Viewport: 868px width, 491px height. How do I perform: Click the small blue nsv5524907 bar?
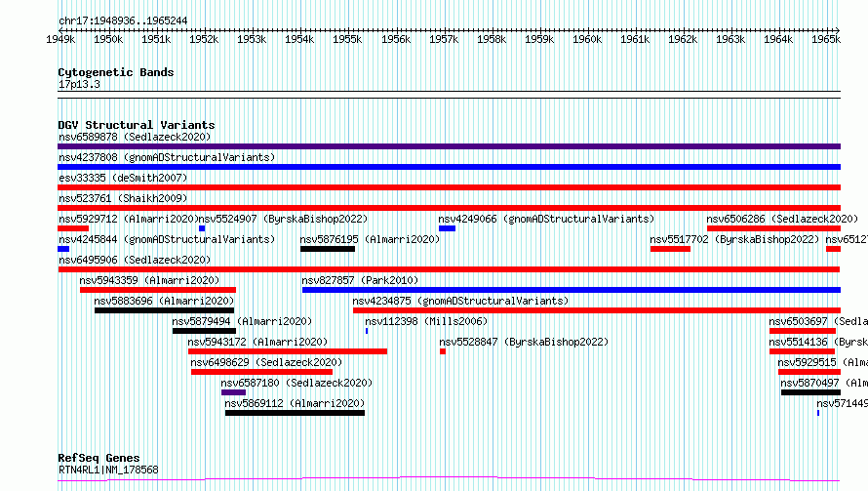[202, 228]
